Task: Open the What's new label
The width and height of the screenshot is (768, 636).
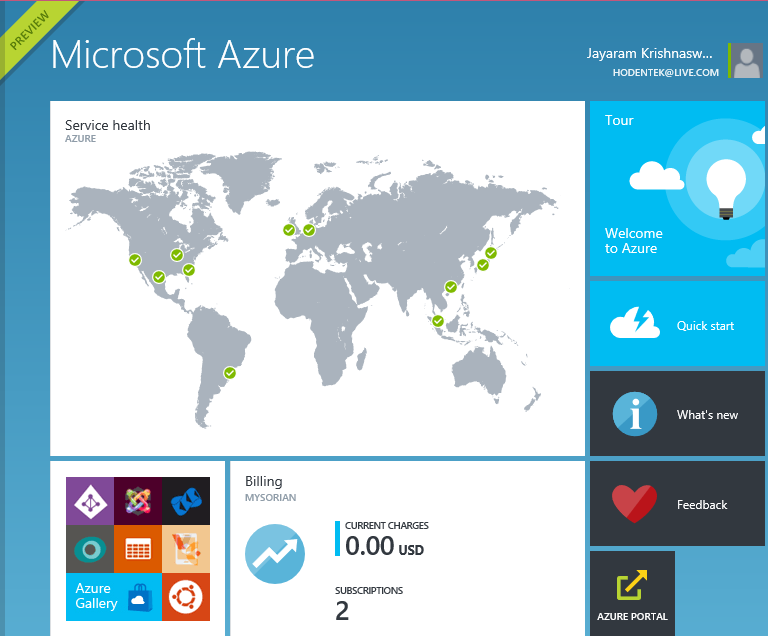Action: pyautogui.click(x=707, y=415)
